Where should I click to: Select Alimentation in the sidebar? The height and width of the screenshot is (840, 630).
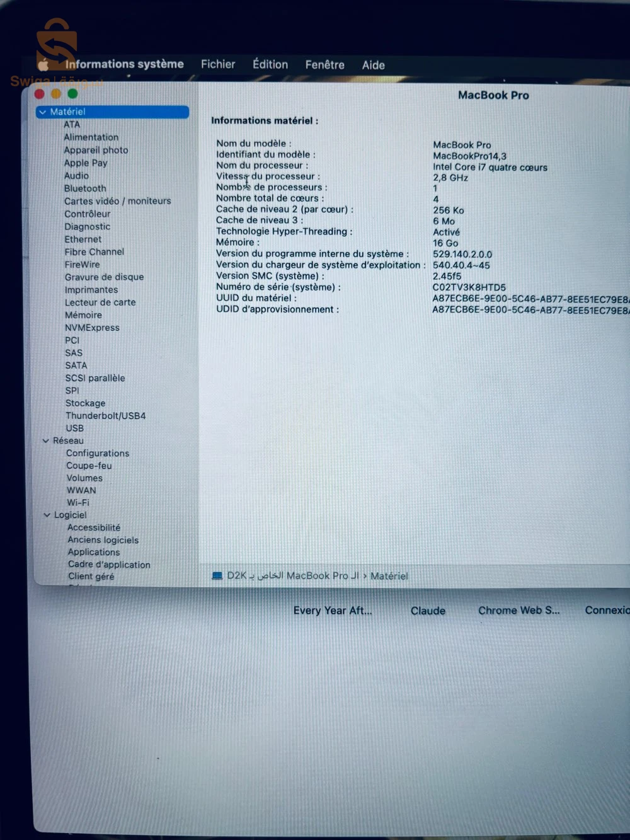click(91, 137)
